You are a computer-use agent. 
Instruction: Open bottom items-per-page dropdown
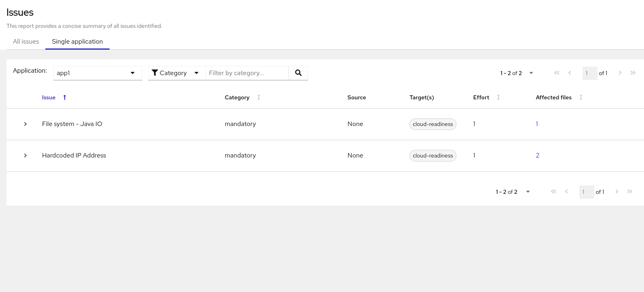[x=528, y=192]
